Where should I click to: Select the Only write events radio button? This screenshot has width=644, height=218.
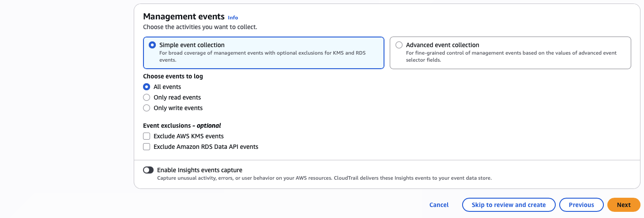click(x=147, y=108)
